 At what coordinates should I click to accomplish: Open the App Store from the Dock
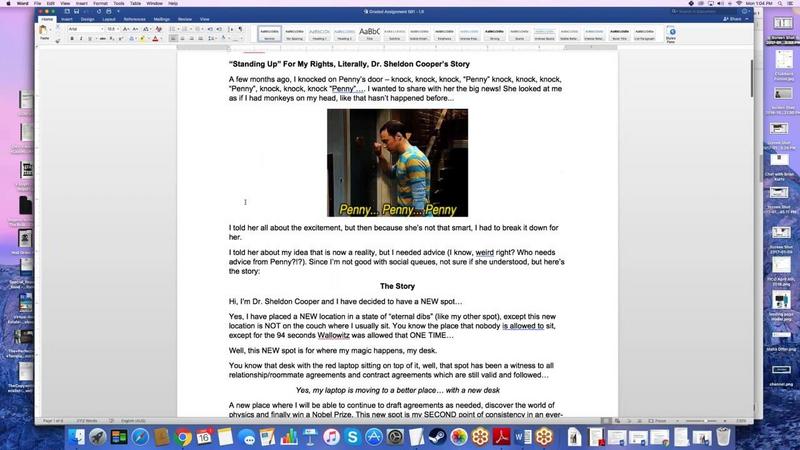373,437
